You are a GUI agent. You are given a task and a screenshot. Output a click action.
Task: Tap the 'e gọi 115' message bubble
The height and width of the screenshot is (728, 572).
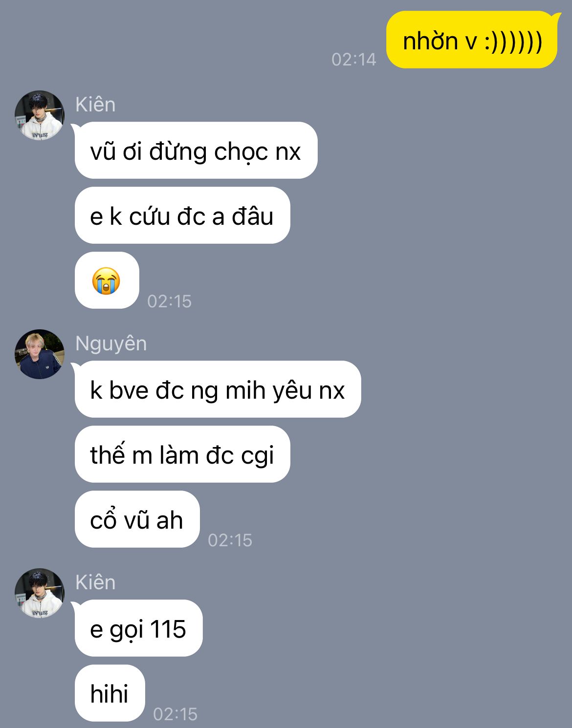(x=138, y=628)
